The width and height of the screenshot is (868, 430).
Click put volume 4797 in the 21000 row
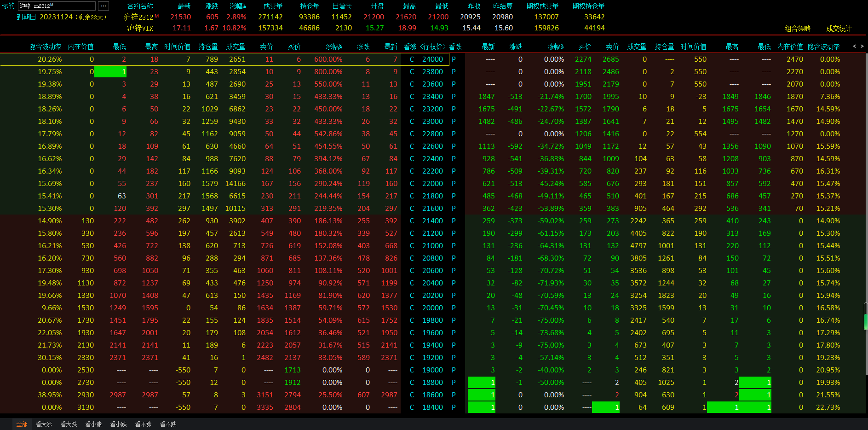(x=638, y=246)
